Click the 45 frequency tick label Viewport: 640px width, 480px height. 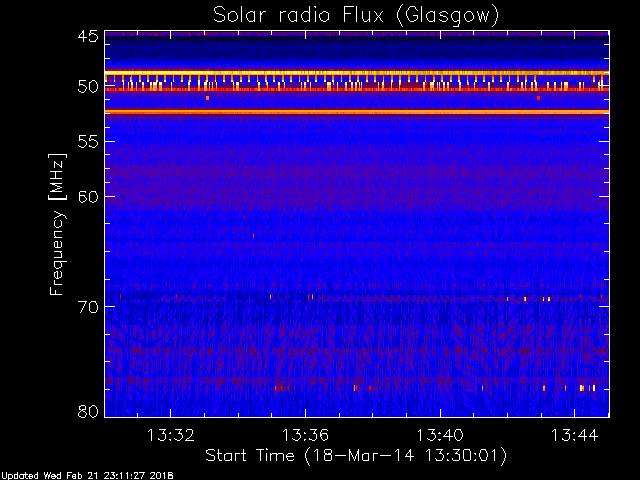[88, 36]
